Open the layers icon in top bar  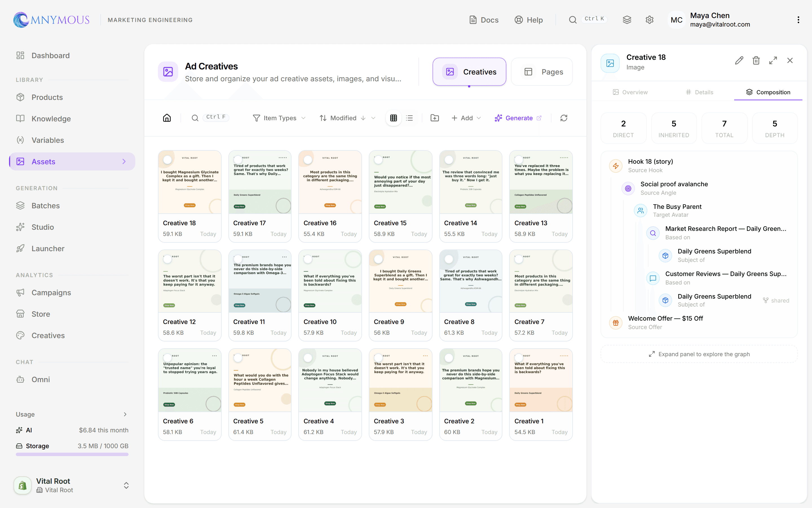[627, 20]
